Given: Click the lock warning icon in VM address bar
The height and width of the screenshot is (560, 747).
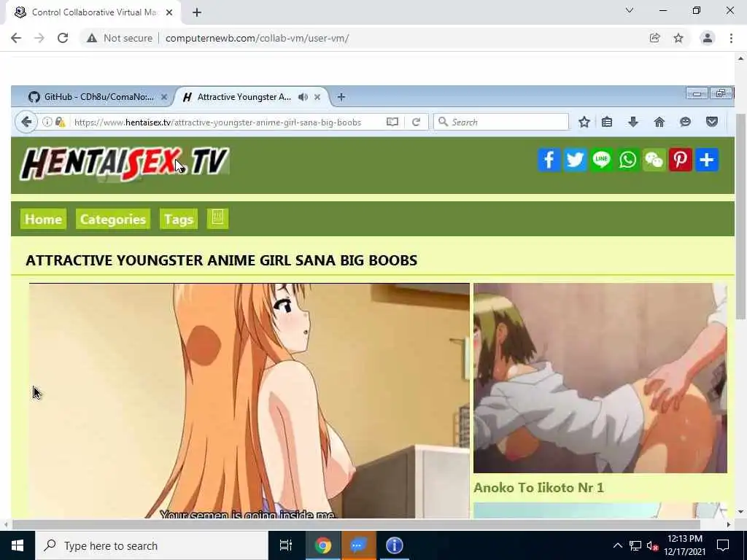Looking at the screenshot, I should pyautogui.click(x=60, y=122).
